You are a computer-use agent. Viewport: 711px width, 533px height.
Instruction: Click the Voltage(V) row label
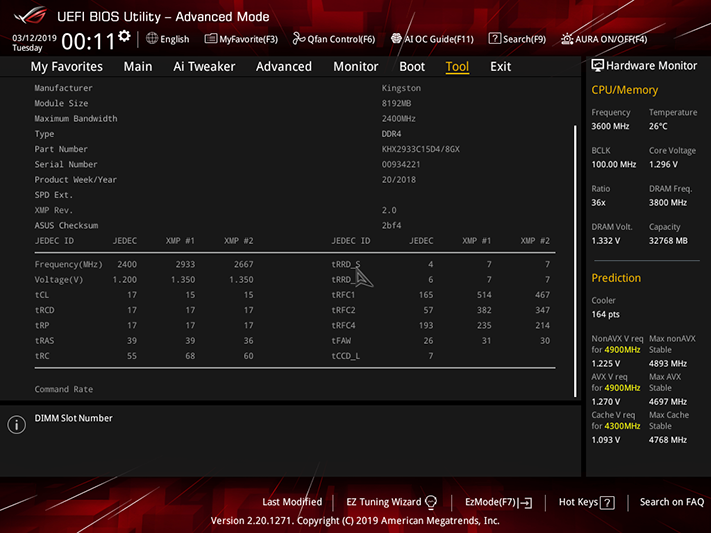point(59,279)
